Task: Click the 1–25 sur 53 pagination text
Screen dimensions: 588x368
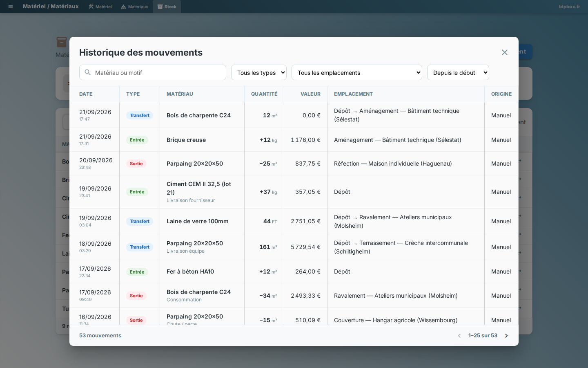Action: pos(483,336)
